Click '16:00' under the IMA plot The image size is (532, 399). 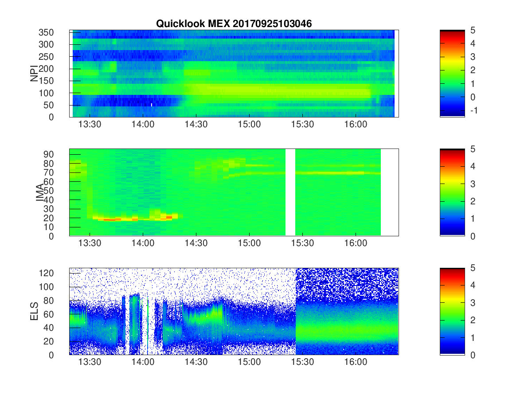pos(356,243)
